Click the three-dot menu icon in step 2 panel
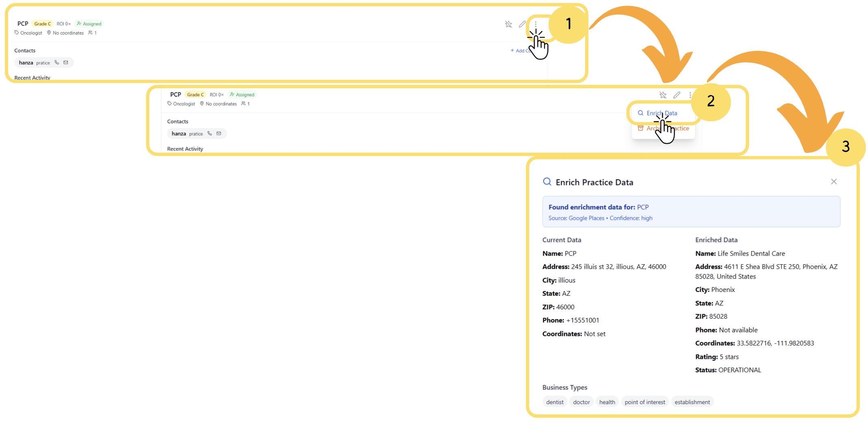Viewport: 868px width, 422px height. tap(690, 95)
